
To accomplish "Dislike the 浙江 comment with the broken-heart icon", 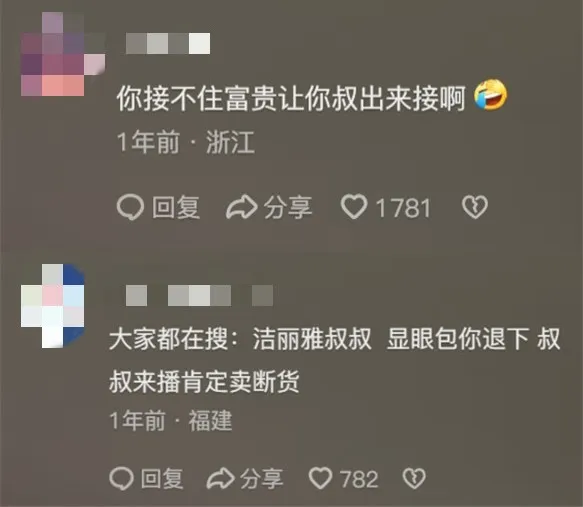I will coord(475,207).
